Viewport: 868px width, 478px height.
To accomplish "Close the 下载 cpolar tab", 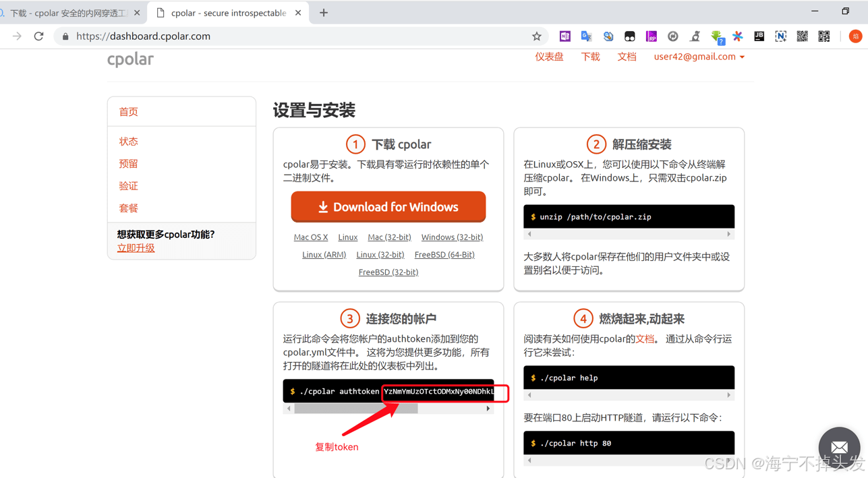I will click(137, 13).
